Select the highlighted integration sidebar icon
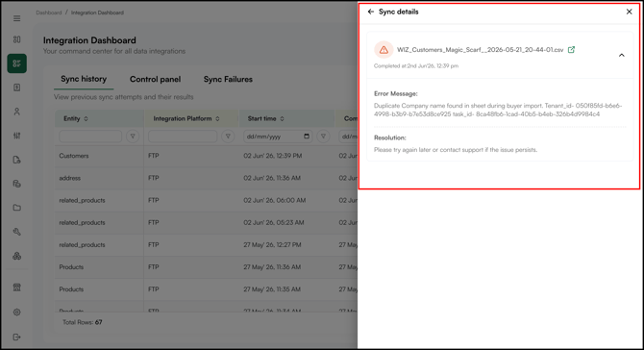Image resolution: width=644 pixels, height=350 pixels. (x=17, y=63)
